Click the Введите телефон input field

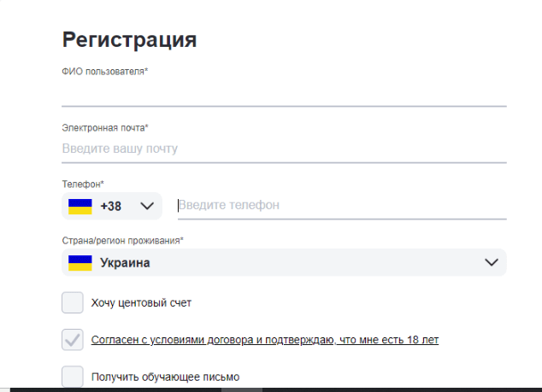[342, 206]
